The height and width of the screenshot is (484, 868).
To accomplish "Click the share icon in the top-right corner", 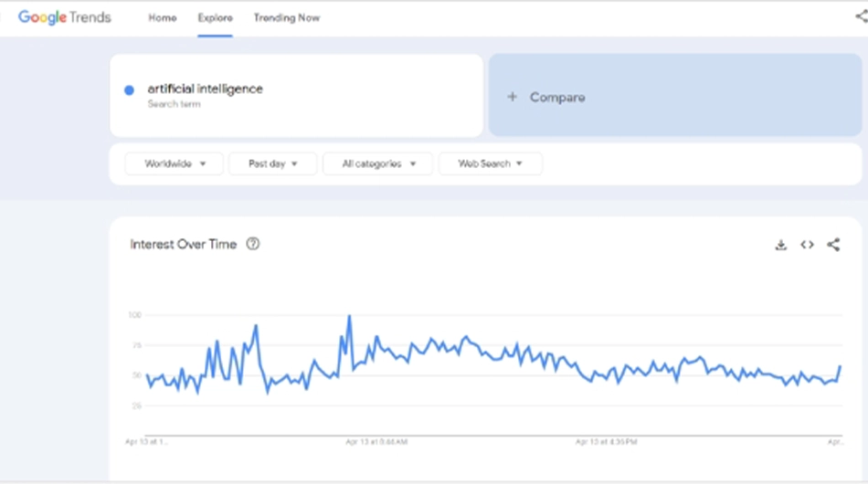I will tap(862, 16).
